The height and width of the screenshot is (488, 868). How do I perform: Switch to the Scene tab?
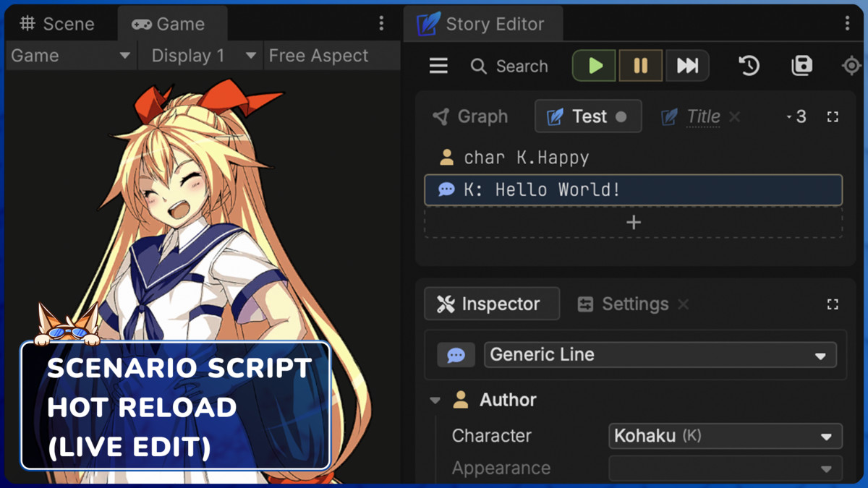point(58,23)
